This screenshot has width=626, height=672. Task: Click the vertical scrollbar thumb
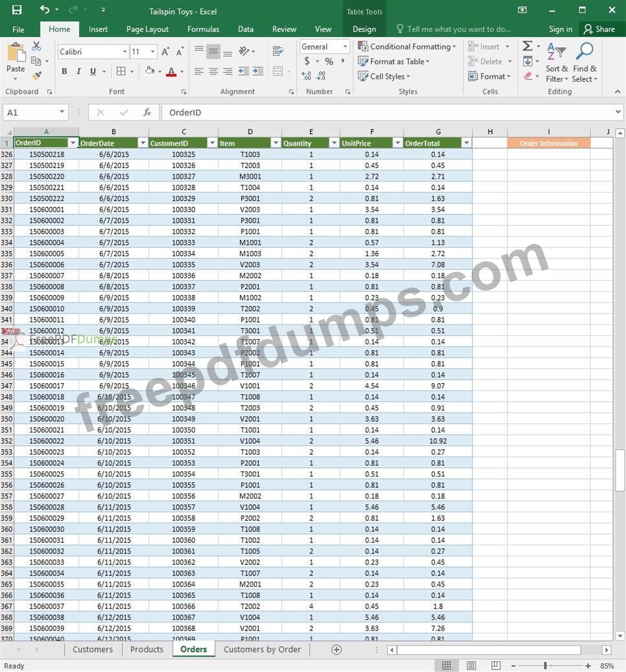pos(620,470)
